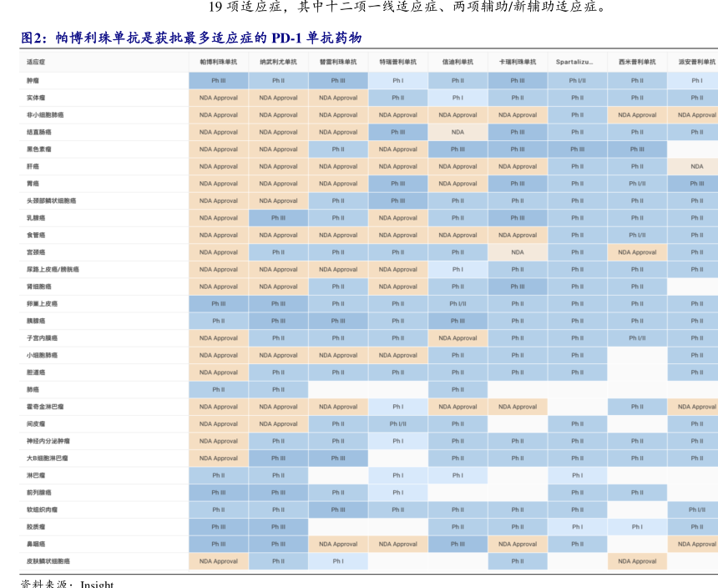The height and width of the screenshot is (588, 718).
Task: Select the 头颈部鳞状细胞癌 row label
Action: pos(51,201)
